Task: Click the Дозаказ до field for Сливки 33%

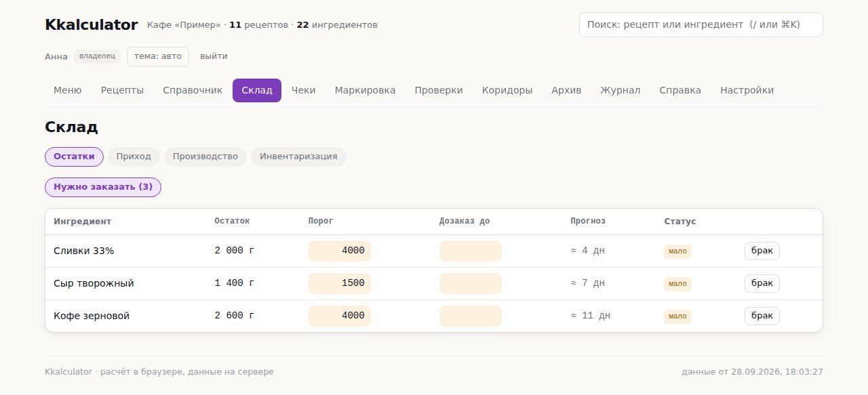Action: tap(471, 251)
